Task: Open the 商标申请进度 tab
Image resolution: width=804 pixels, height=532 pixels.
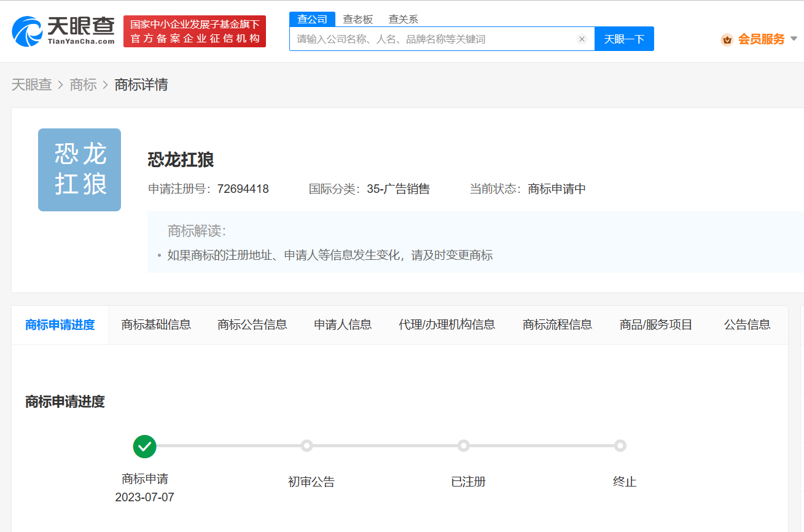Action: pos(60,325)
